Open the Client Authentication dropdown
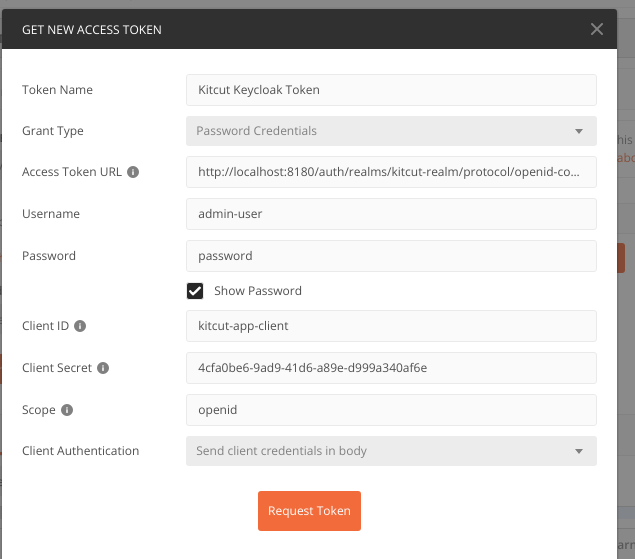Viewport: 635px width, 559px height. click(x=391, y=451)
